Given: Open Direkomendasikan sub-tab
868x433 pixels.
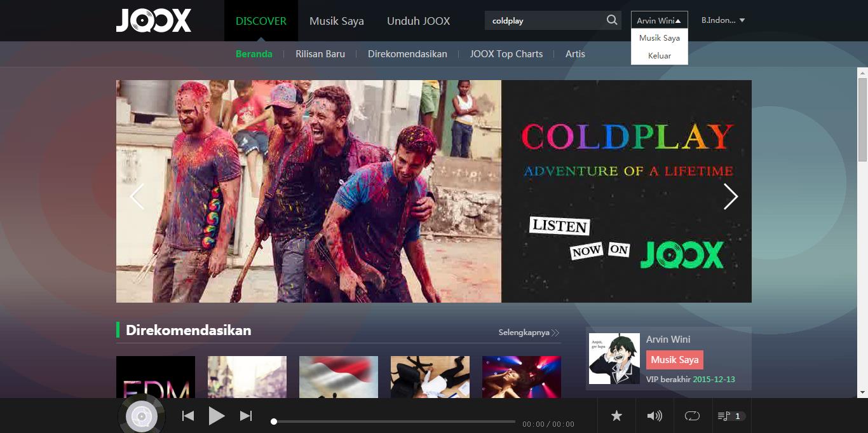Looking at the screenshot, I should tap(407, 54).
